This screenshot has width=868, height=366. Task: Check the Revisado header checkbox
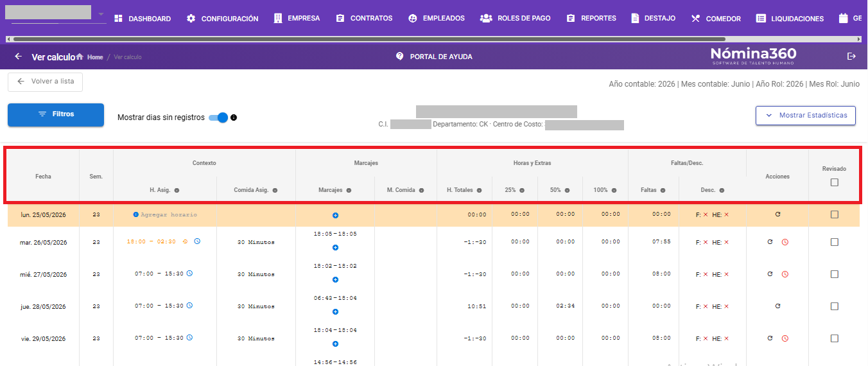click(834, 182)
